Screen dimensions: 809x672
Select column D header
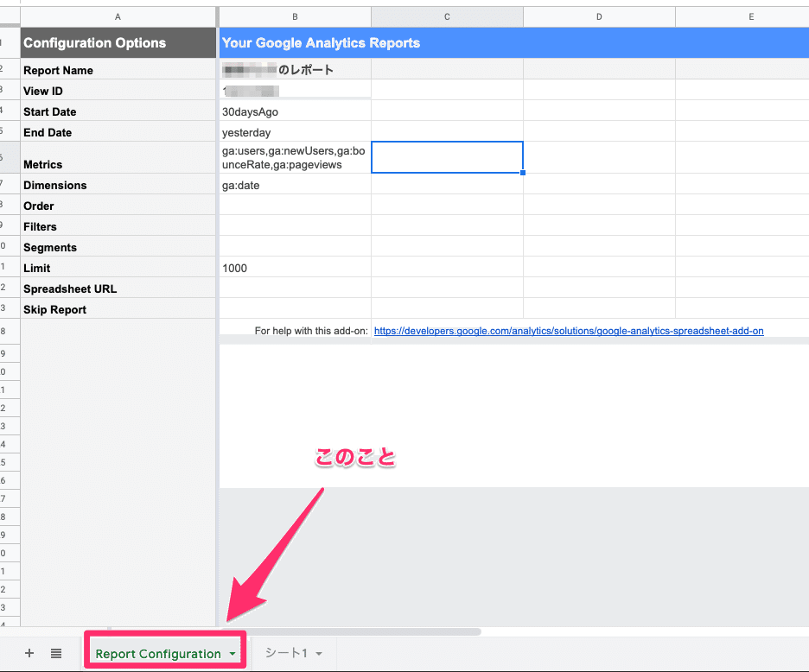click(599, 17)
